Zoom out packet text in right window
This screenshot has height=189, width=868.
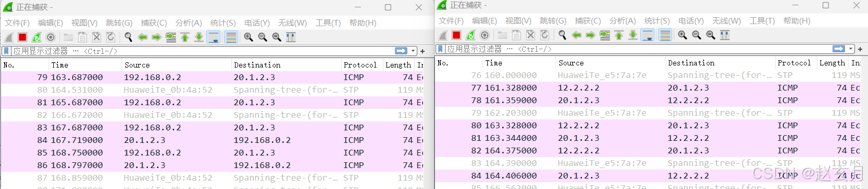coord(697,35)
